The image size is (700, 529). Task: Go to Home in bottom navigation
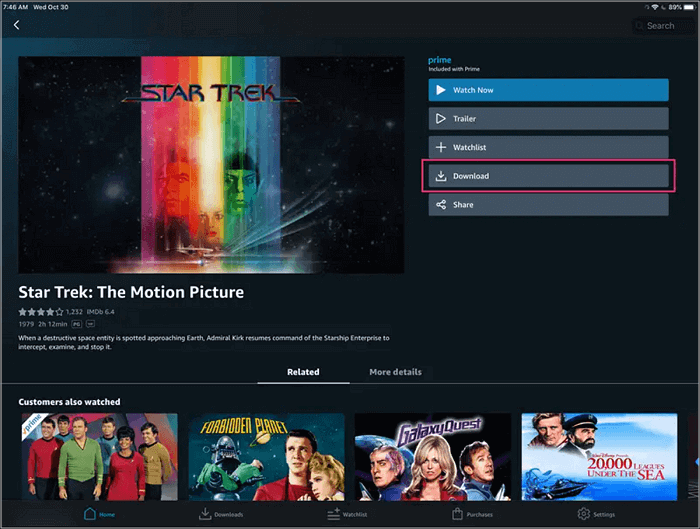pos(100,514)
